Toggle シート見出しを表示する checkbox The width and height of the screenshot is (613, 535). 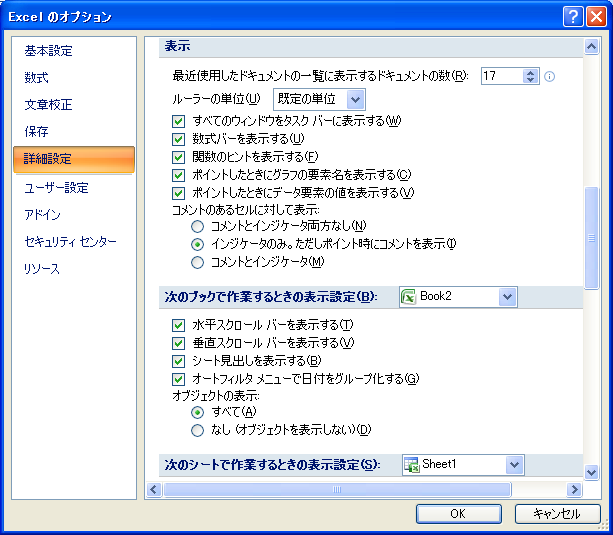coord(178,361)
